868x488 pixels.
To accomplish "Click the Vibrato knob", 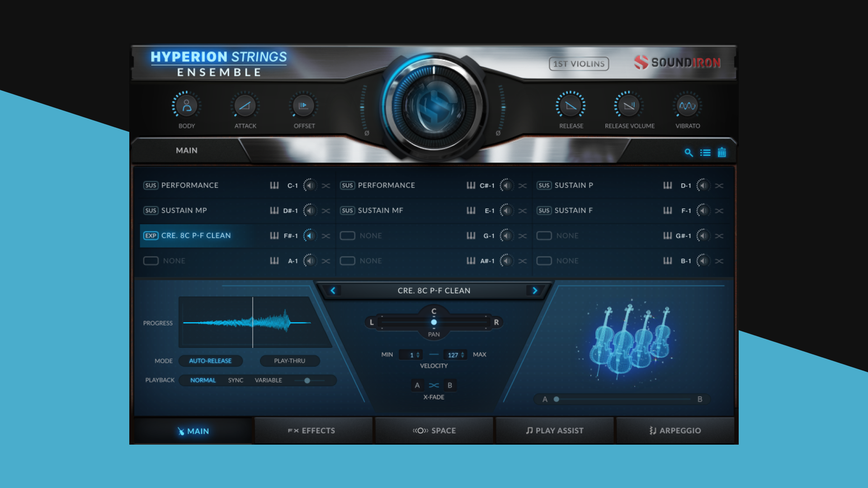I will tap(688, 106).
